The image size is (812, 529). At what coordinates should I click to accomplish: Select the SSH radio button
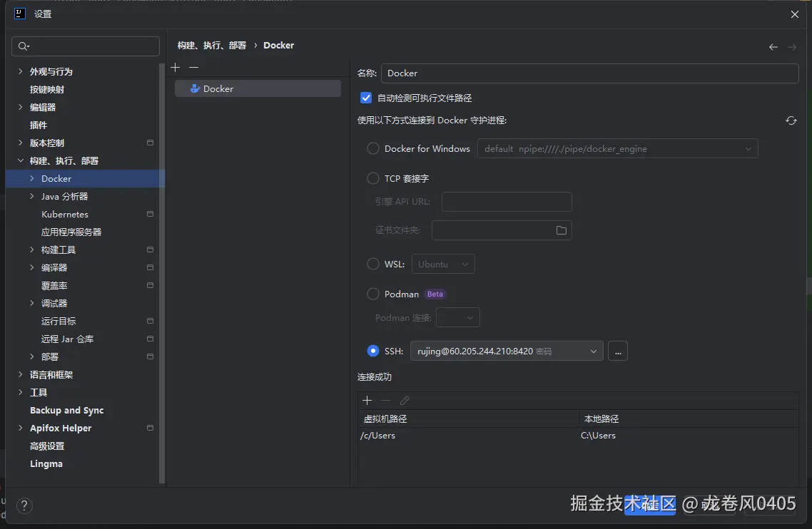point(373,351)
